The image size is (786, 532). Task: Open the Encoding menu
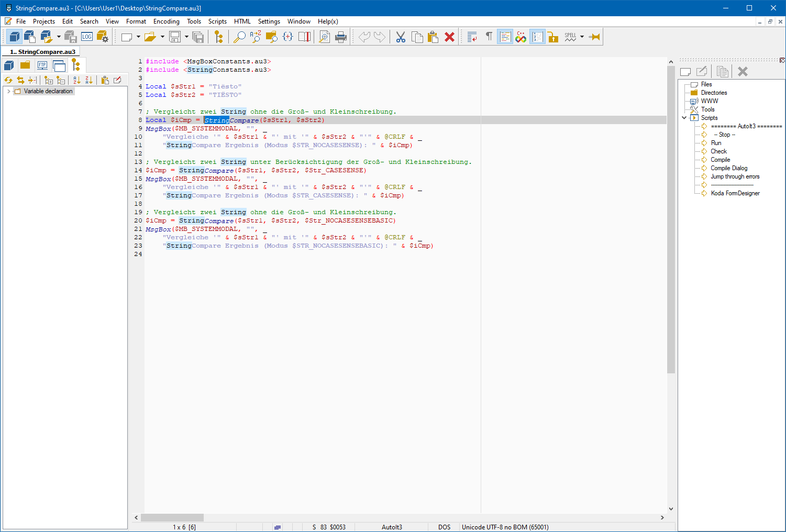coord(166,21)
